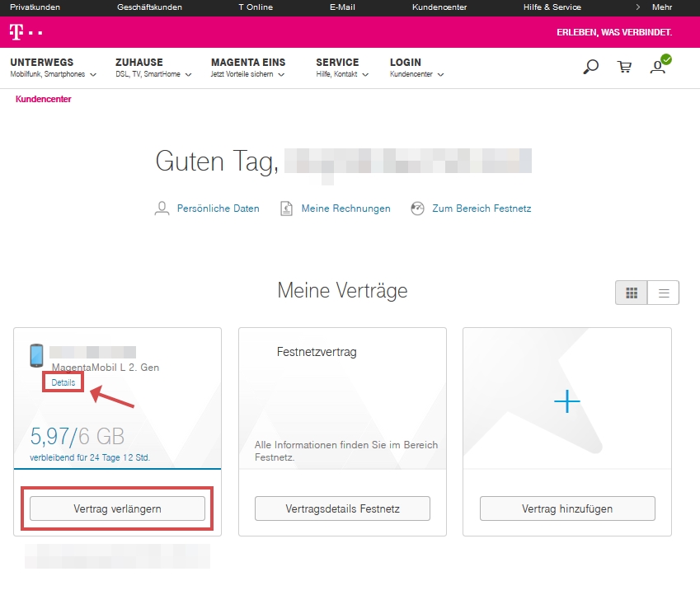Click the Kundencenter breadcrumb link

(44, 99)
